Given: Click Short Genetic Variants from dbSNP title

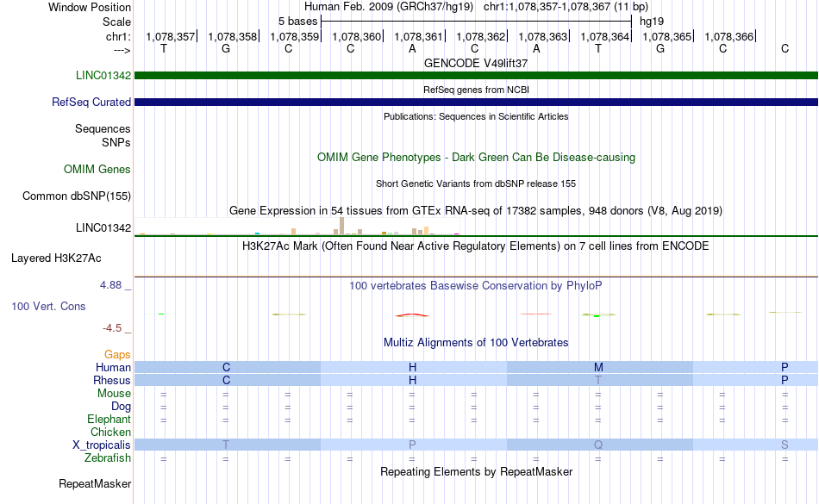Looking at the screenshot, I should tap(476, 184).
